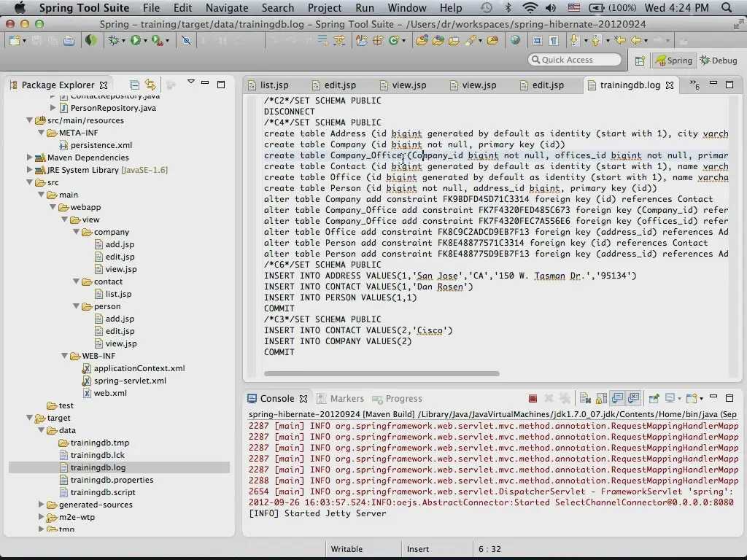The height and width of the screenshot is (560, 747).
Task: Click the Insert status bar entry
Action: [x=418, y=549]
